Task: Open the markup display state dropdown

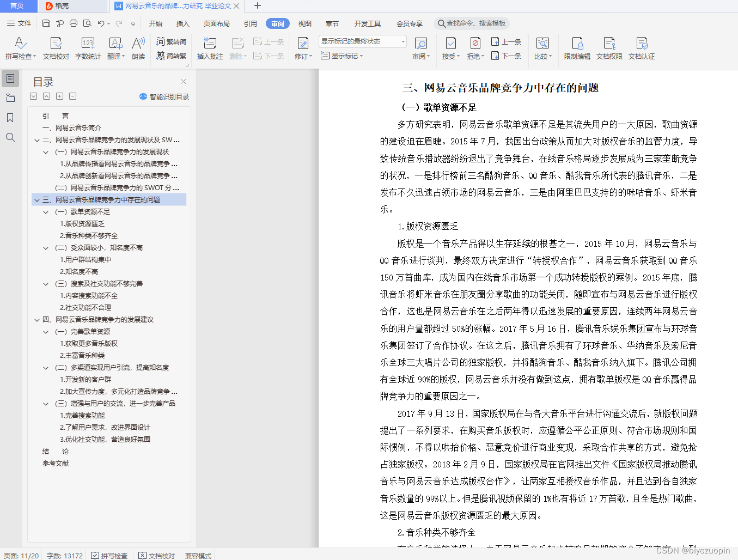Action: [363, 41]
